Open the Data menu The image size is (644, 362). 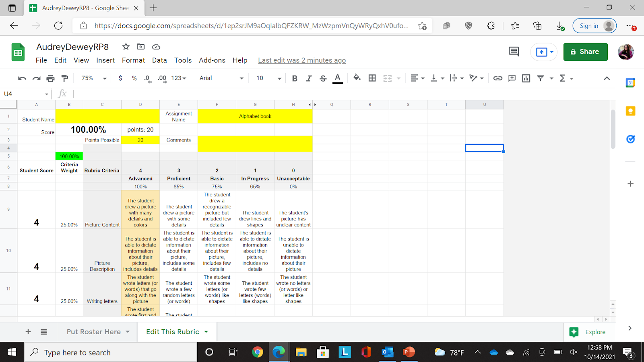(159, 60)
